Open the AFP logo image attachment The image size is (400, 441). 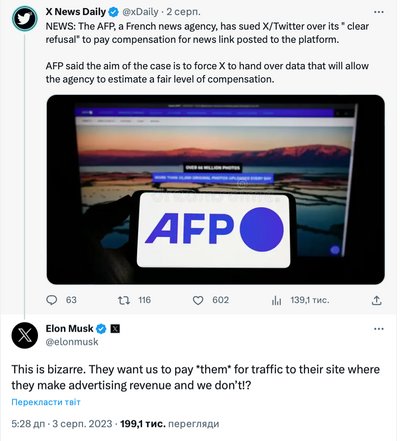216,190
